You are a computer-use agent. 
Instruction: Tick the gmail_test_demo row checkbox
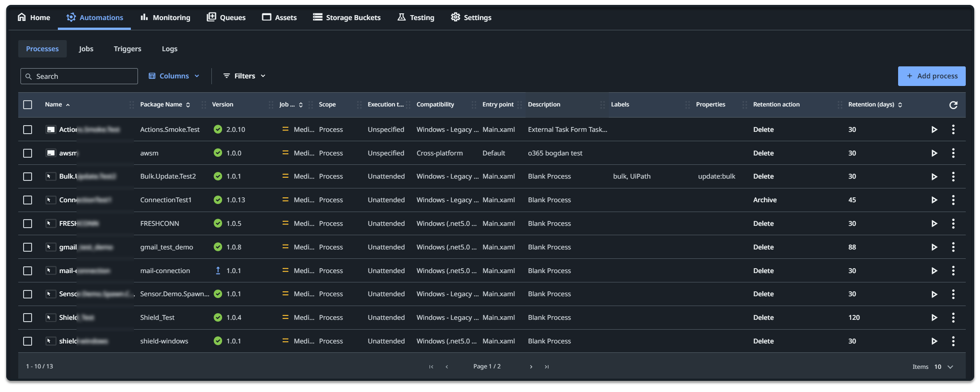pyautogui.click(x=28, y=247)
